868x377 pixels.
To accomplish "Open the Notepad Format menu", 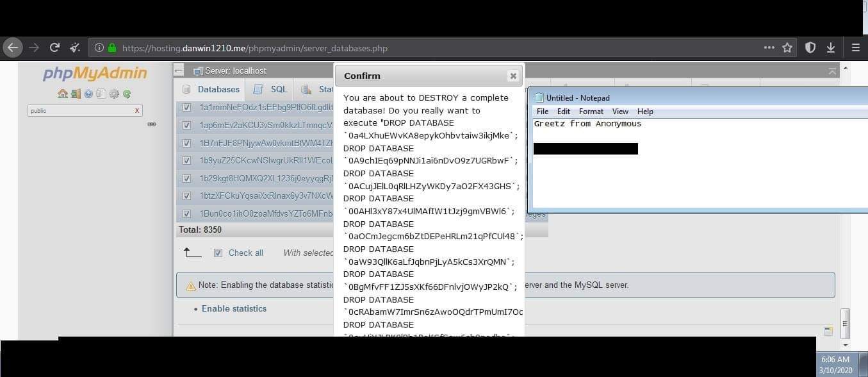I will point(591,112).
